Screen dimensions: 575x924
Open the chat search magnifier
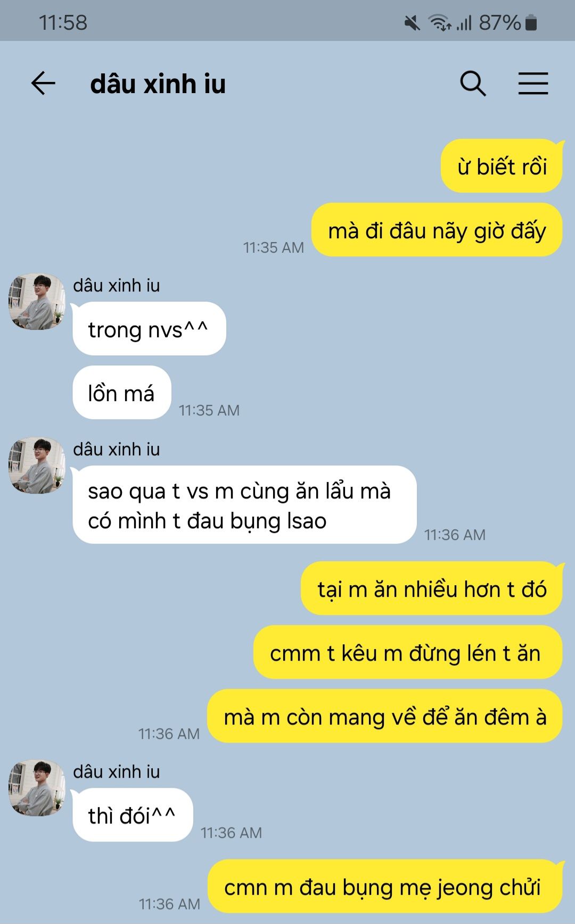click(x=473, y=84)
